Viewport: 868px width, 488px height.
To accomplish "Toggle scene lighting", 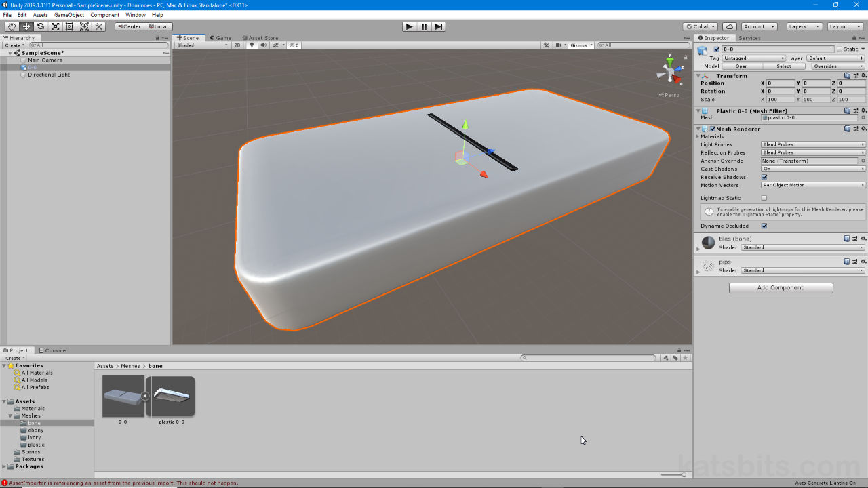I will click(x=252, y=45).
